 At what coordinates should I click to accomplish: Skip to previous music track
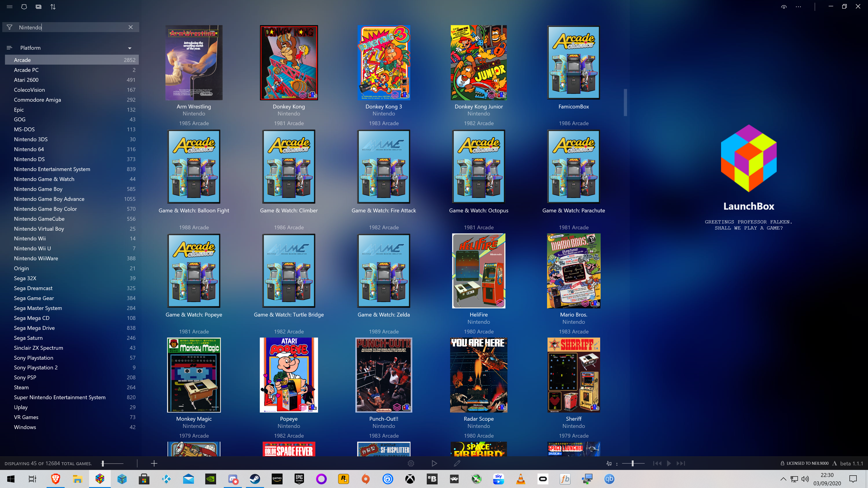click(657, 464)
